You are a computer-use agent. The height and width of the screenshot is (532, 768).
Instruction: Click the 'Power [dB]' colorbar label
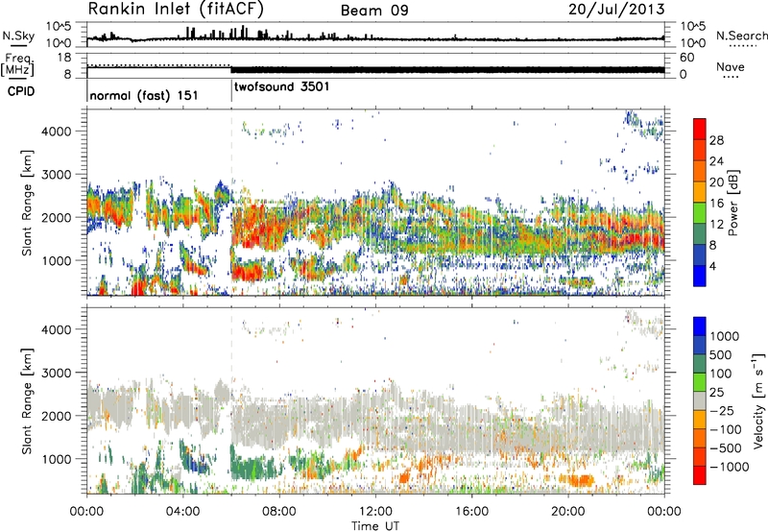[732, 203]
